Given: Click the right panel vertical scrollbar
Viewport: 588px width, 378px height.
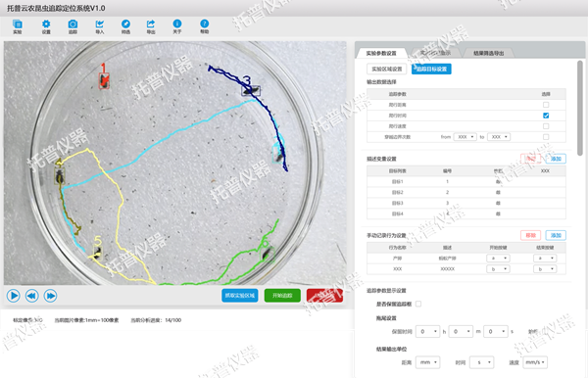Looking at the screenshot, I should click(x=580, y=108).
